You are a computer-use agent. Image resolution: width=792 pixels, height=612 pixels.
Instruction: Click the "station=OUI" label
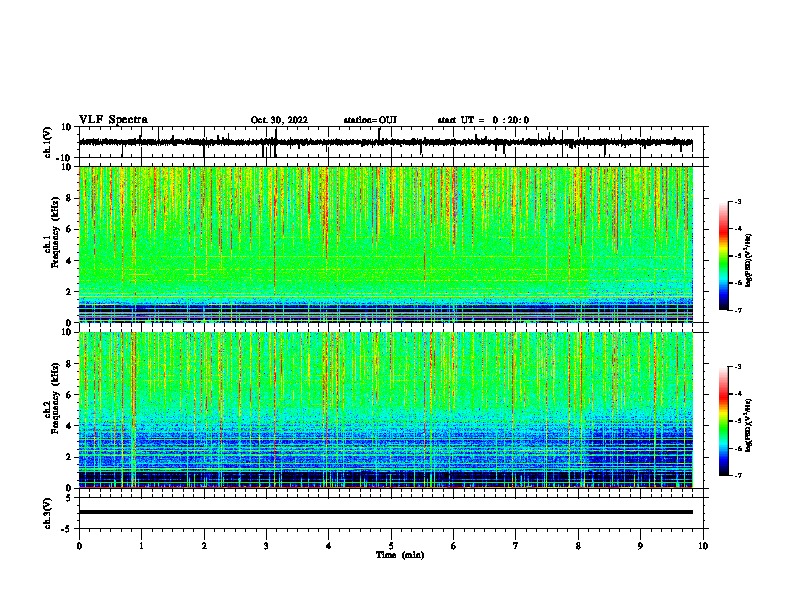(x=370, y=120)
